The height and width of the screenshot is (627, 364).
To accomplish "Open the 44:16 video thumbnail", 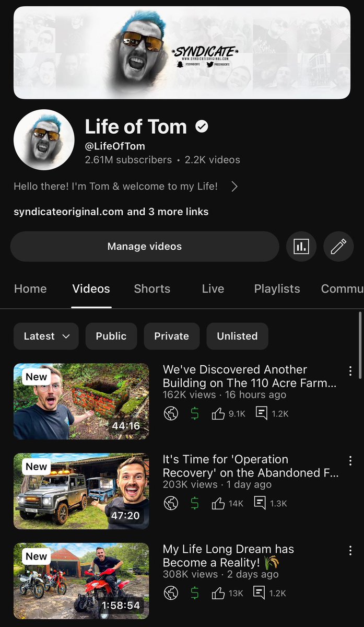I will point(81,401).
